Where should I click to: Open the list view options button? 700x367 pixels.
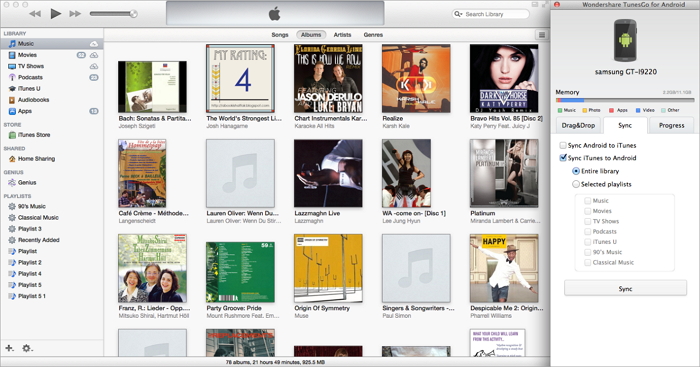(542, 35)
